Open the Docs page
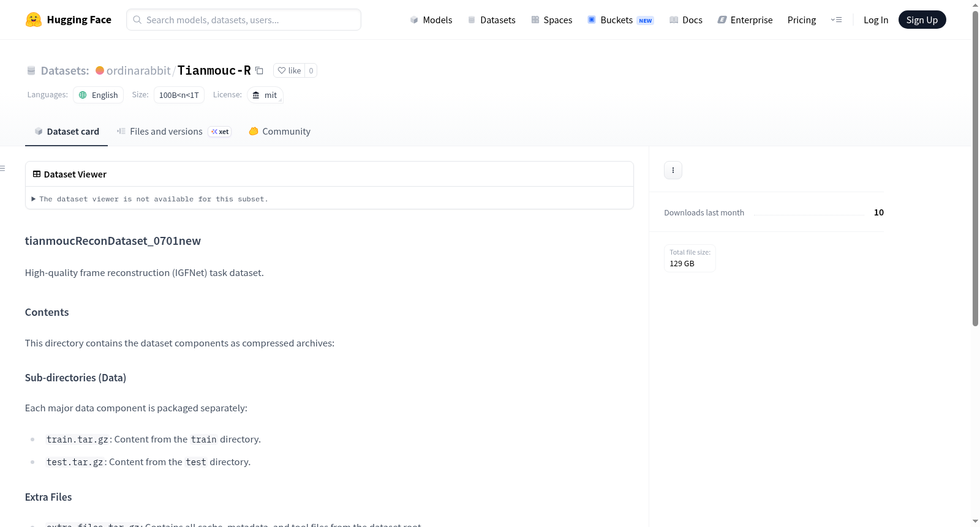This screenshot has height=527, width=980. click(686, 20)
